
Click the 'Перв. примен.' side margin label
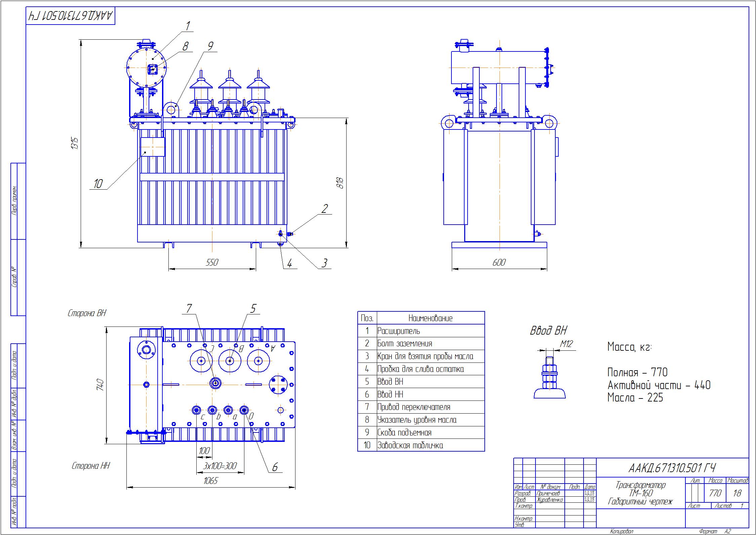(14, 200)
